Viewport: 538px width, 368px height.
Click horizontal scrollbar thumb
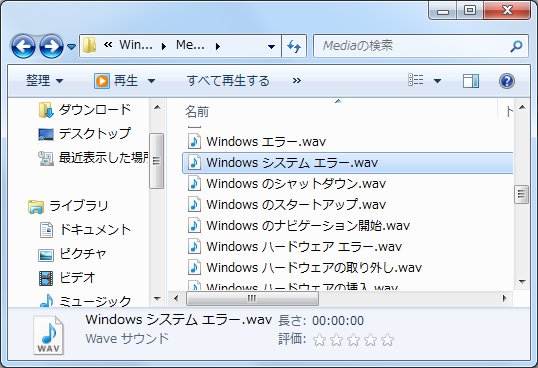click(252, 298)
